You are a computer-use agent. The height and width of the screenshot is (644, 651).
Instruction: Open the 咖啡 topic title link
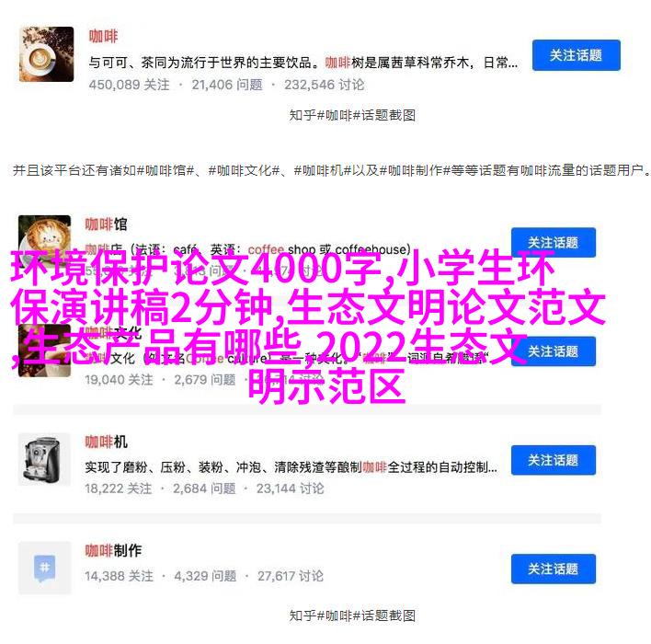103,36
